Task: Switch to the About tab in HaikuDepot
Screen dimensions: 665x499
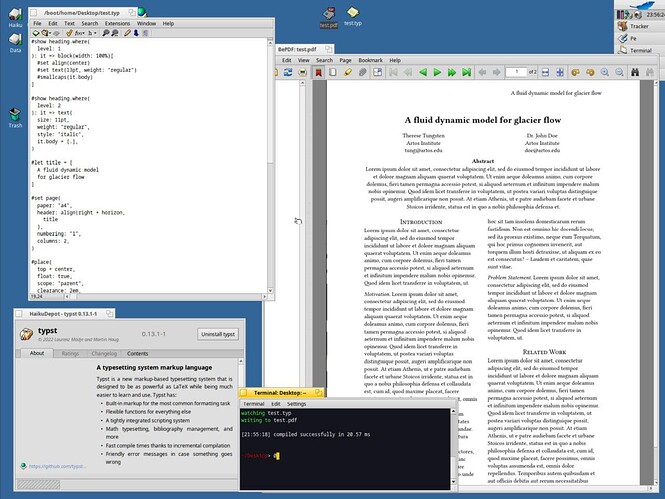Action: [37, 353]
